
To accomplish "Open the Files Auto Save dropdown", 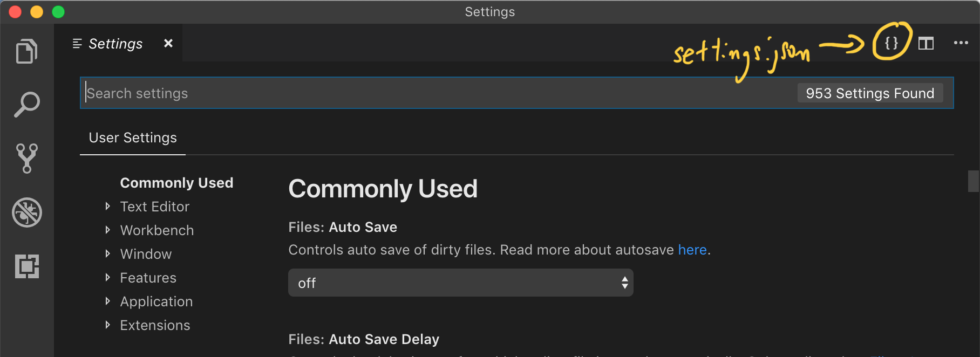I will pyautogui.click(x=460, y=282).
